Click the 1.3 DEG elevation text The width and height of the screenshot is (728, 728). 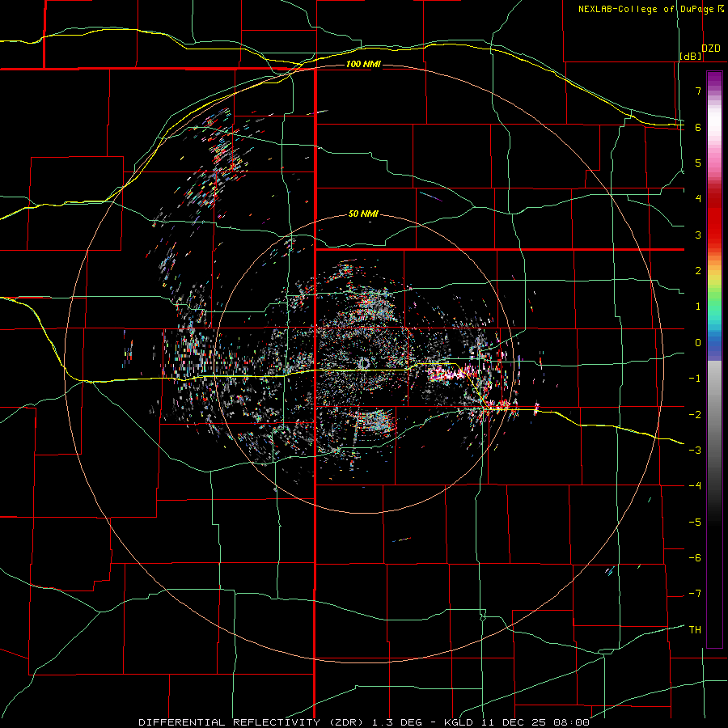tap(397, 722)
